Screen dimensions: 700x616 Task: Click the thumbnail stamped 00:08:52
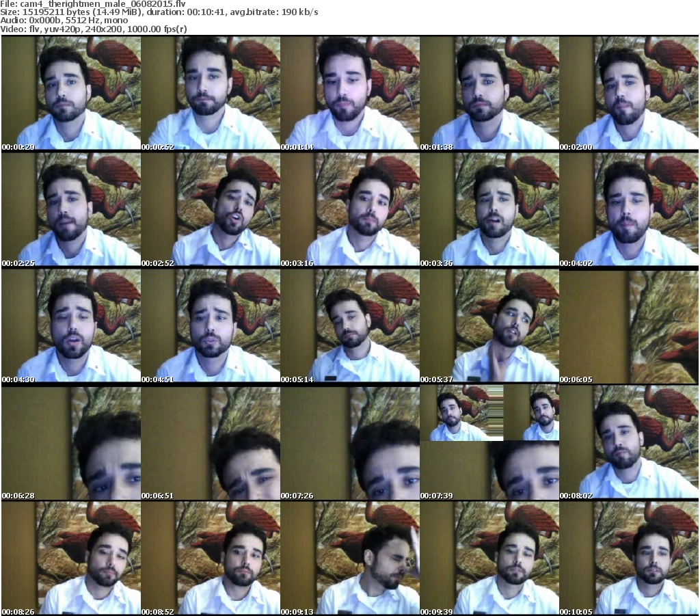[x=211, y=559]
